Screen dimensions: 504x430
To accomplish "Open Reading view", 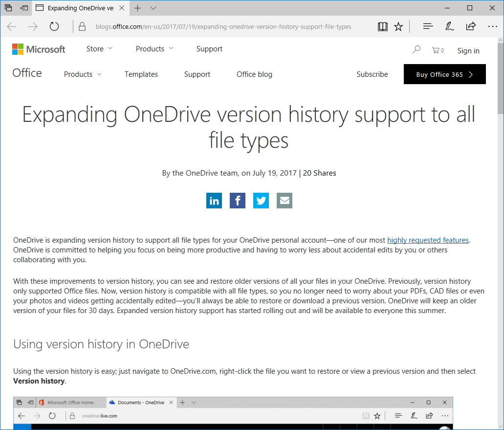I will point(382,26).
